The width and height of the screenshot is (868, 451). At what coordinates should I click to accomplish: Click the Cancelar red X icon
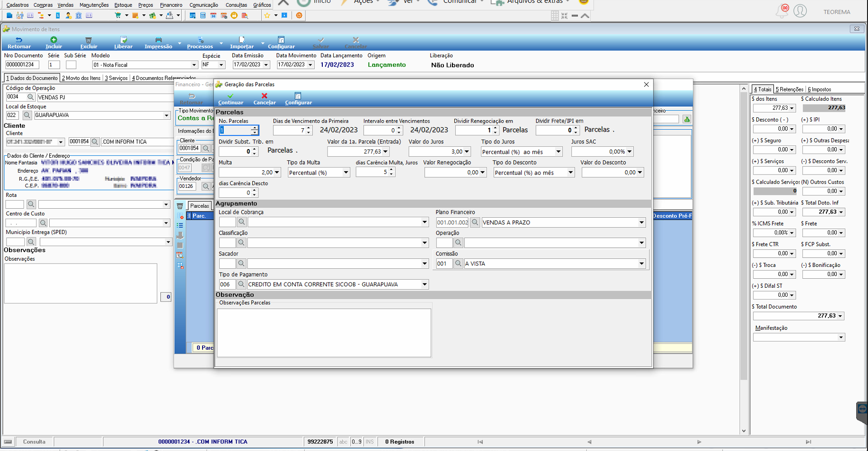265,96
